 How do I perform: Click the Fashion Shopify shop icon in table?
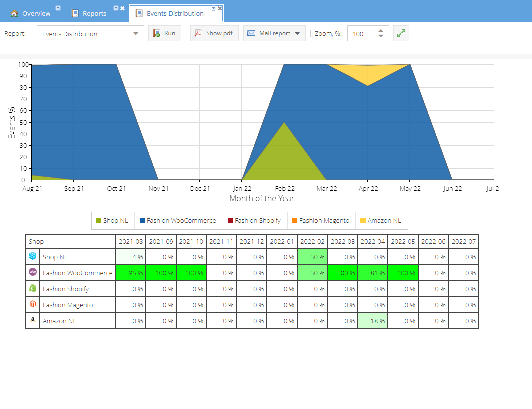[x=33, y=288]
